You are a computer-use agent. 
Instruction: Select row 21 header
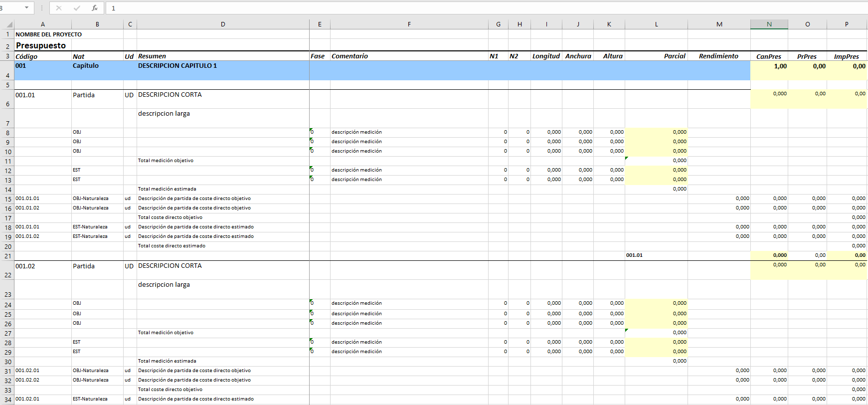coord(7,256)
